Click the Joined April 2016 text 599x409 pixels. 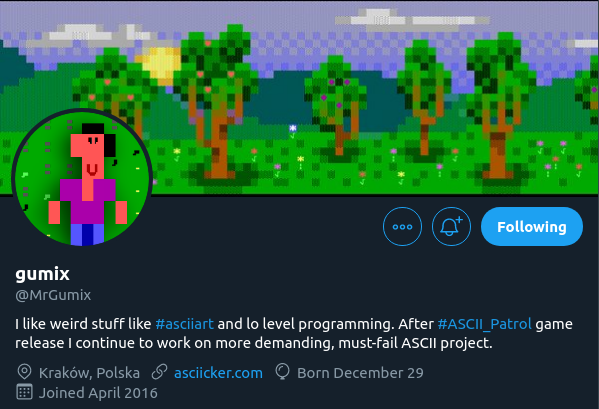point(98,393)
